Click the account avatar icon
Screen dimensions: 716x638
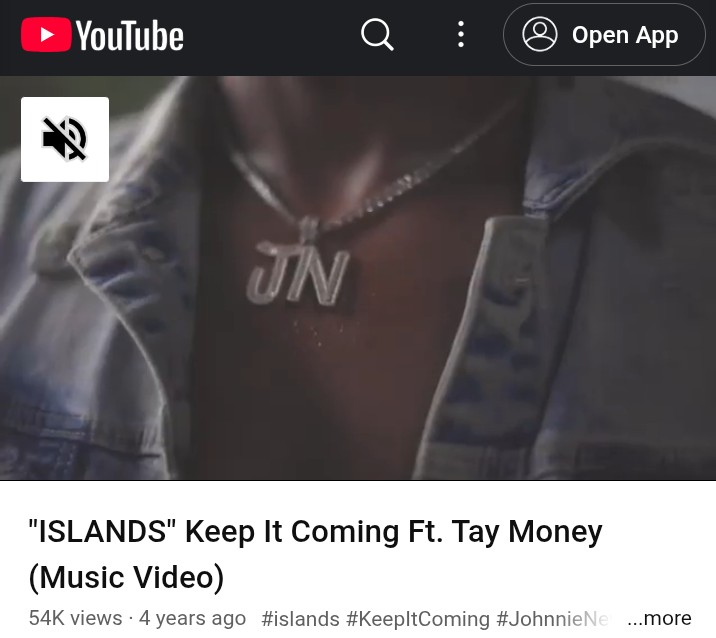pyautogui.click(x=539, y=34)
